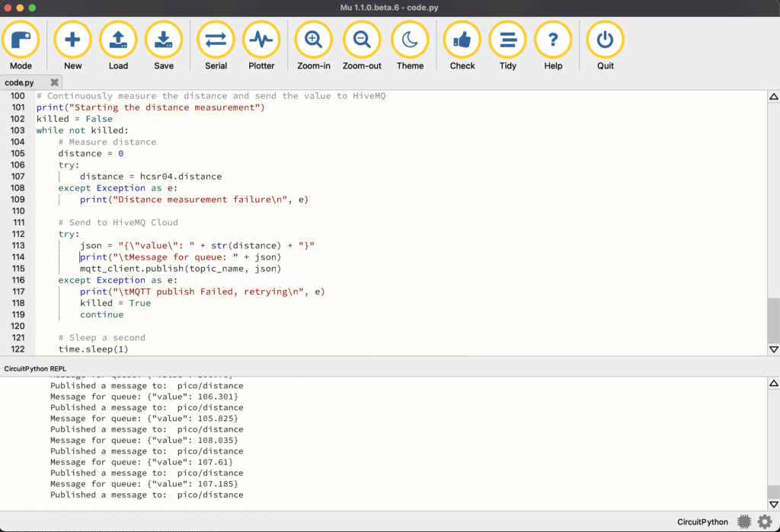Select the code.py tab
This screenshot has height=532, width=780.
[x=19, y=82]
